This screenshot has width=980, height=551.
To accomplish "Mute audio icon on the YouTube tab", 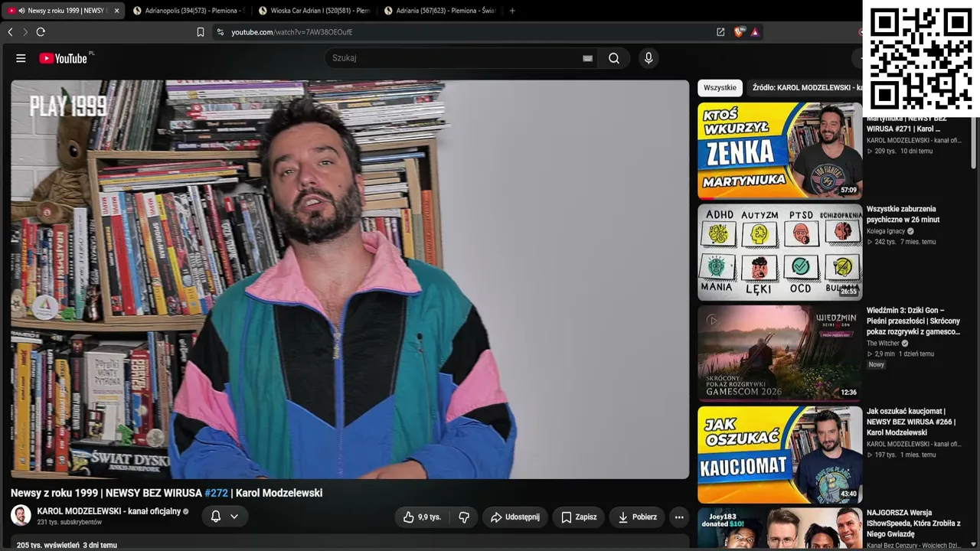I will point(21,11).
